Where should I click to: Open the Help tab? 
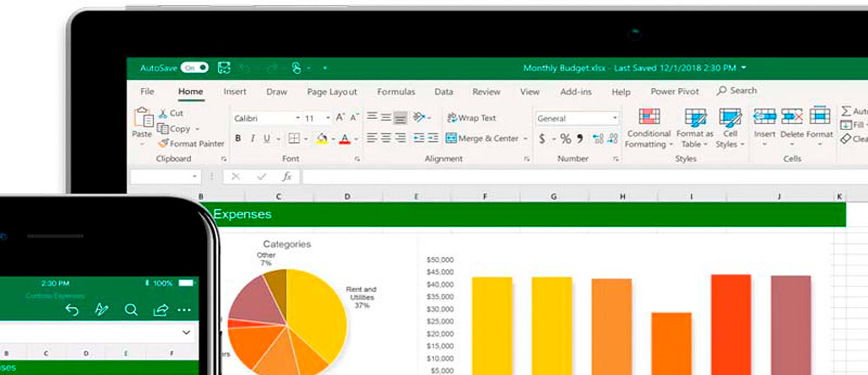621,92
